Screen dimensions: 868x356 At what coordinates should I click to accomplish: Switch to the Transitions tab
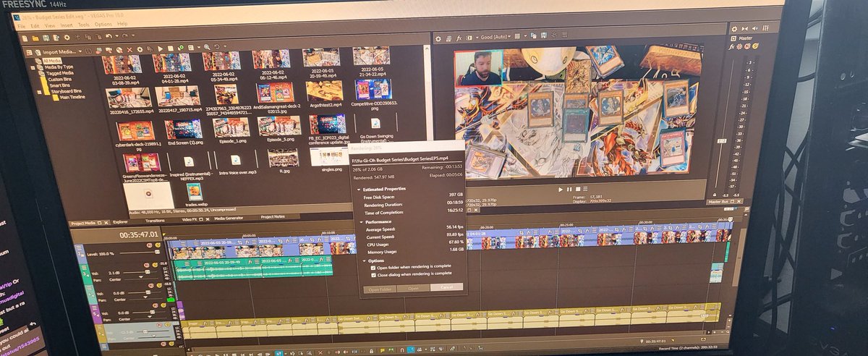(x=156, y=221)
